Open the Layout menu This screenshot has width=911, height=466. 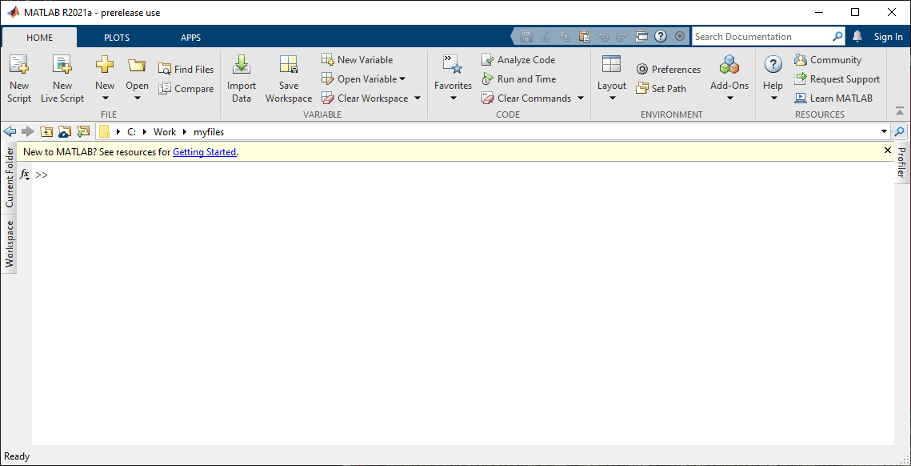612,80
